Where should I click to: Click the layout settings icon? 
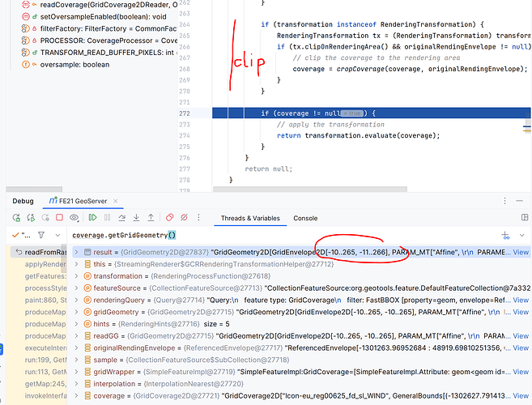click(x=525, y=218)
